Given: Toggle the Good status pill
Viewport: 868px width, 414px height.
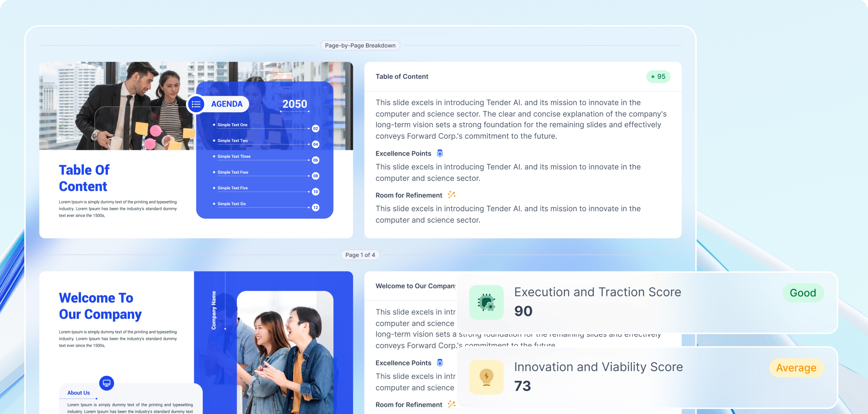Looking at the screenshot, I should 804,293.
